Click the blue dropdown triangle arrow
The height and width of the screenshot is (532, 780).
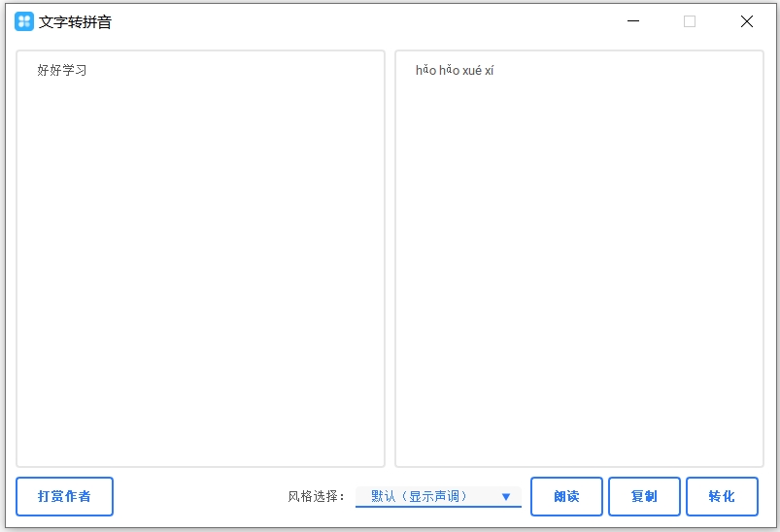pos(505,497)
